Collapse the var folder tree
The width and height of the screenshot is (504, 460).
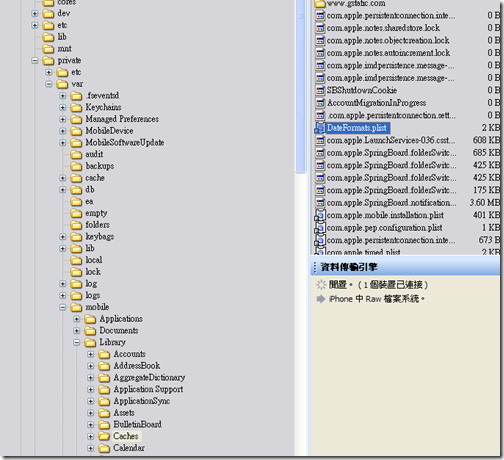49,84
